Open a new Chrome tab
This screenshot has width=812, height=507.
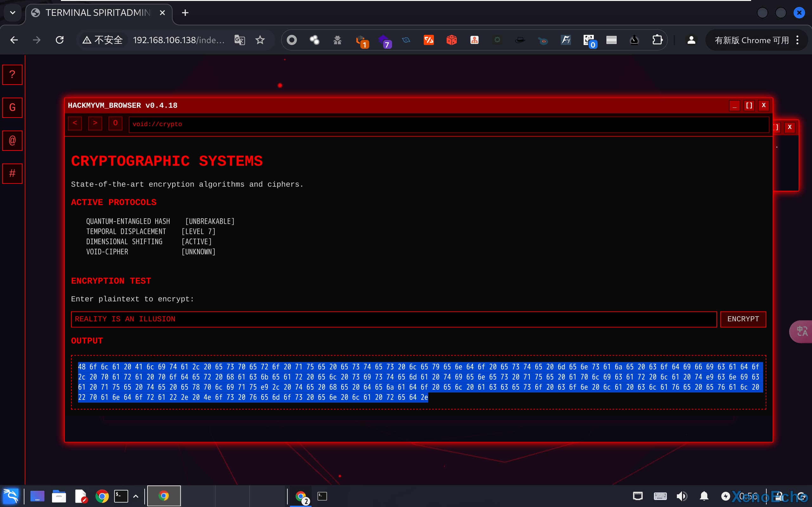185,13
